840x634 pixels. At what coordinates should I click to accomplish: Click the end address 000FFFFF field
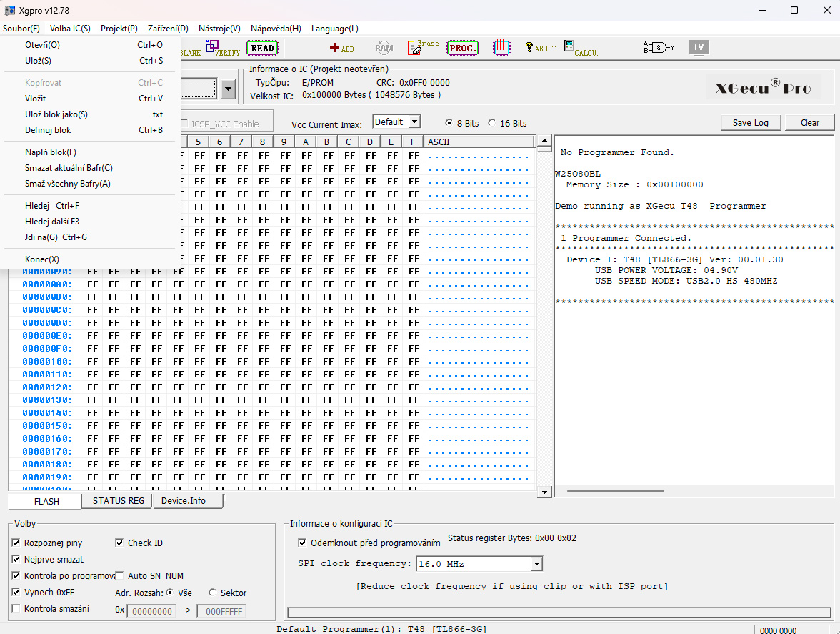(x=221, y=611)
